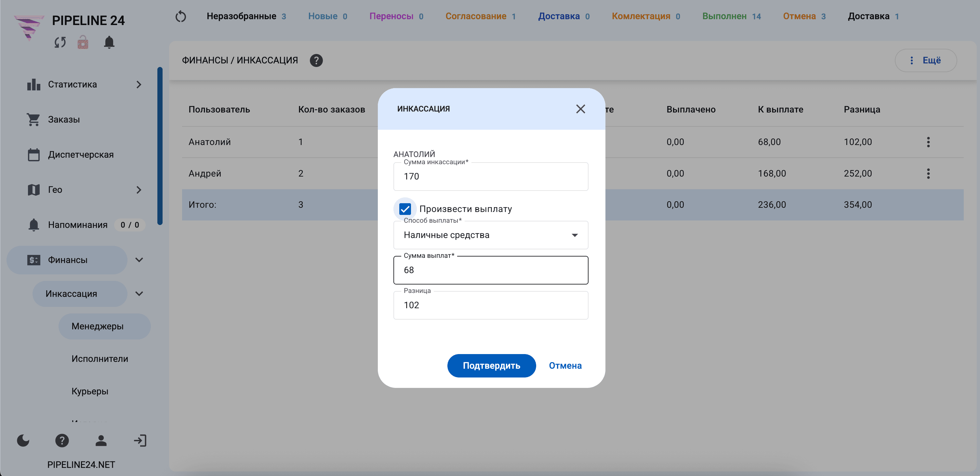Collapse the Инкассация subsection chevron
Viewport: 980px width, 476px height.
pyautogui.click(x=139, y=294)
